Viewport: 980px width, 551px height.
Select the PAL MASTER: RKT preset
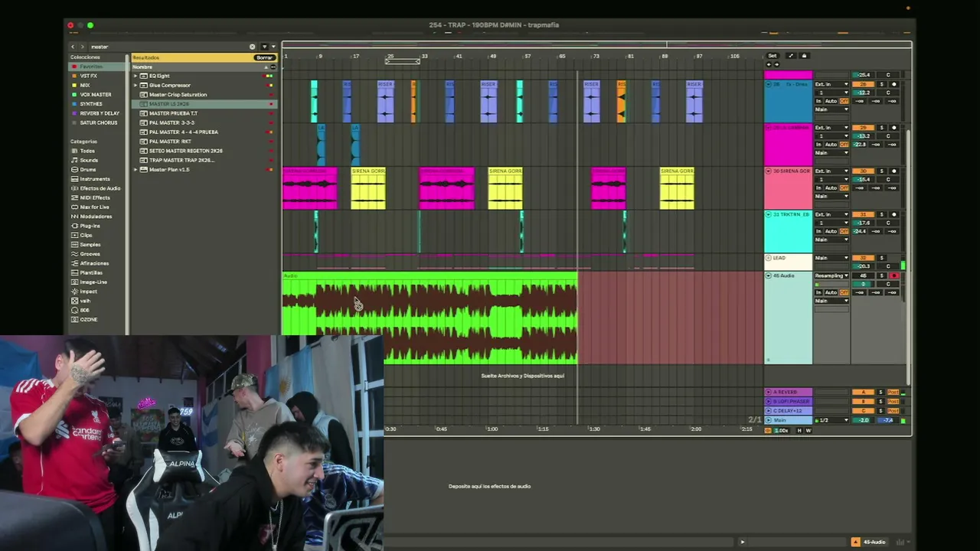click(203, 142)
